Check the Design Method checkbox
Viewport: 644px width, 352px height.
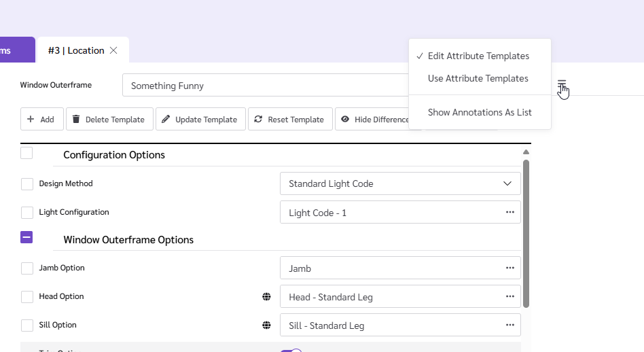click(x=27, y=184)
